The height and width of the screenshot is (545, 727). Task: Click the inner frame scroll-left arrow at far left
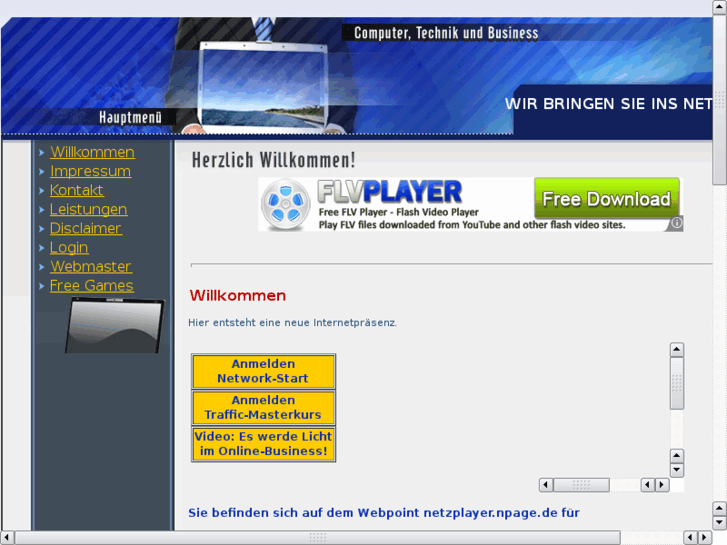pyautogui.click(x=546, y=485)
